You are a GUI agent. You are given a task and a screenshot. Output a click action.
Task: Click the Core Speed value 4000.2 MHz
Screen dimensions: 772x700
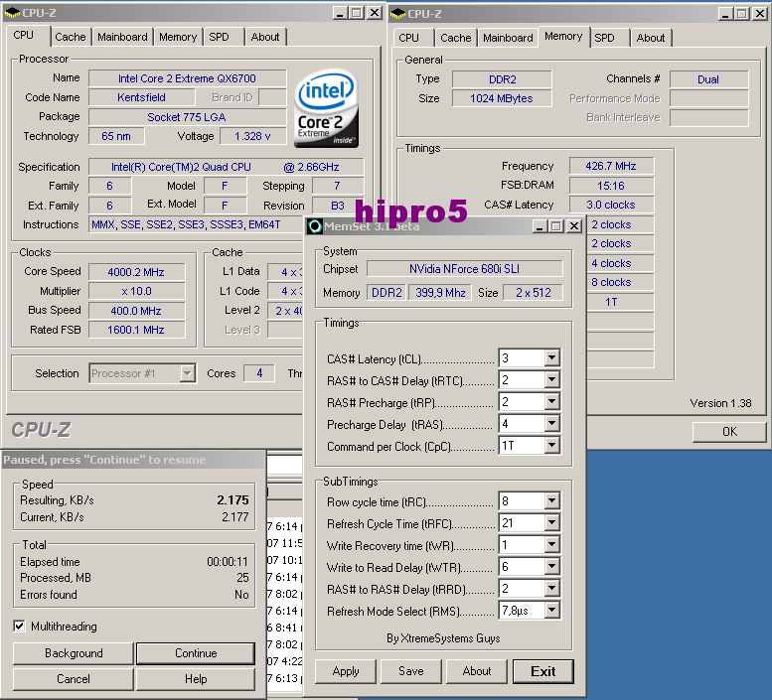pyautogui.click(x=136, y=272)
